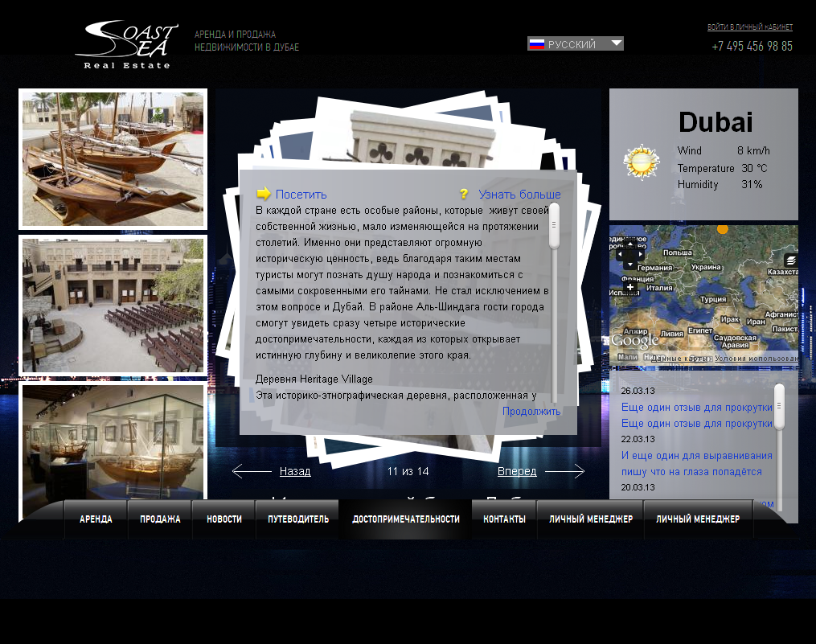Viewport: 816px width, 644px height.
Task: Open the first ЛИЧНЫЙ МЕНЕДЖЕР menu item
Action: click(x=591, y=519)
